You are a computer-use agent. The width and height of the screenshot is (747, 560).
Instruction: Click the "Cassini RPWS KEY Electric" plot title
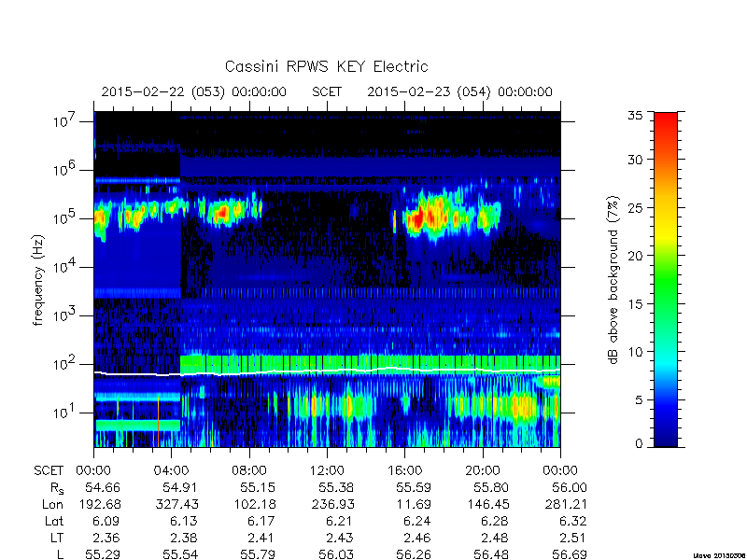(x=326, y=66)
